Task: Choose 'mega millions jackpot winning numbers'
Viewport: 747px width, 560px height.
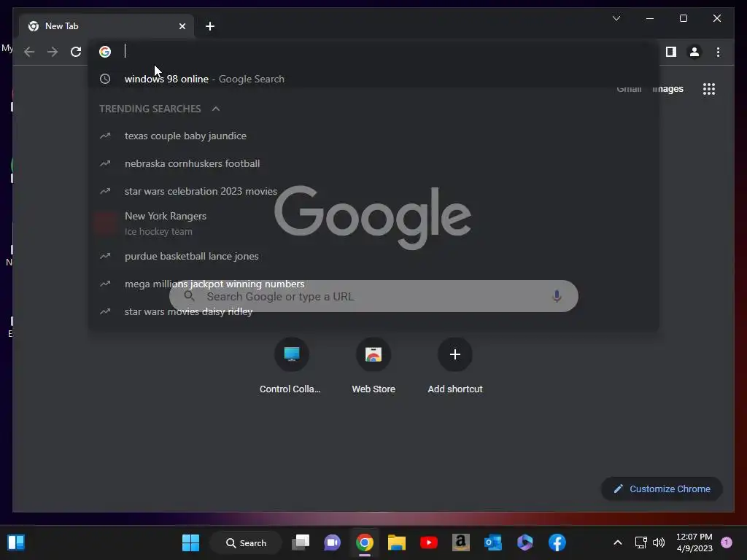Action: 374,284
